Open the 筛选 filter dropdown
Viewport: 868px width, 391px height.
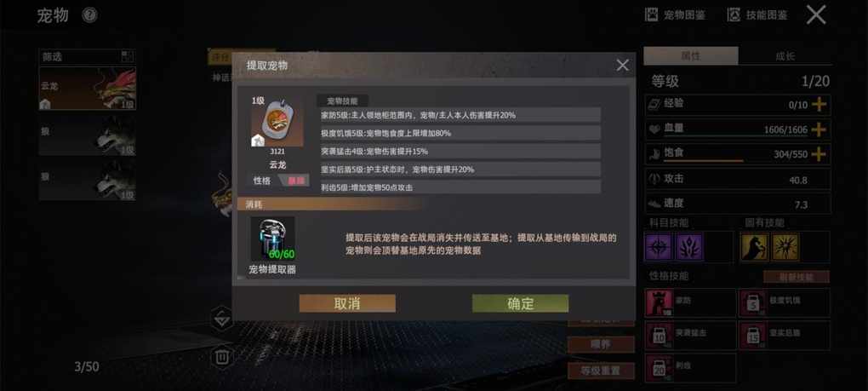point(88,56)
